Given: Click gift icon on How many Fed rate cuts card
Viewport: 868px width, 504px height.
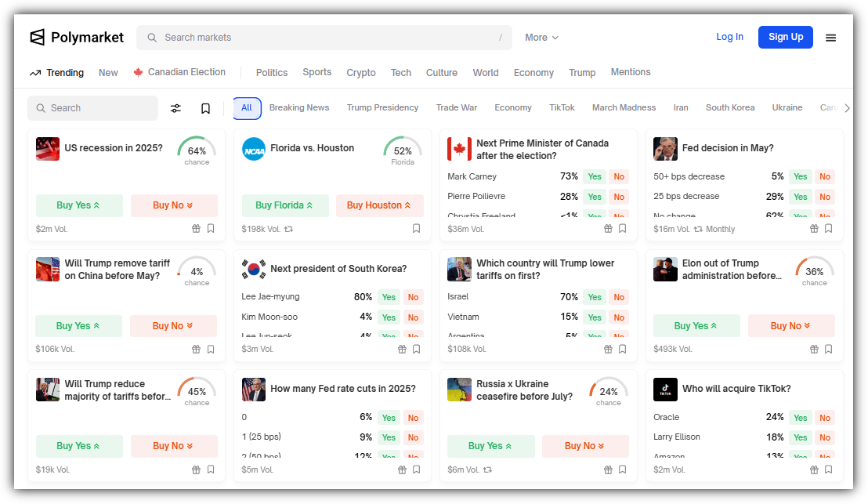Looking at the screenshot, I should [x=402, y=470].
